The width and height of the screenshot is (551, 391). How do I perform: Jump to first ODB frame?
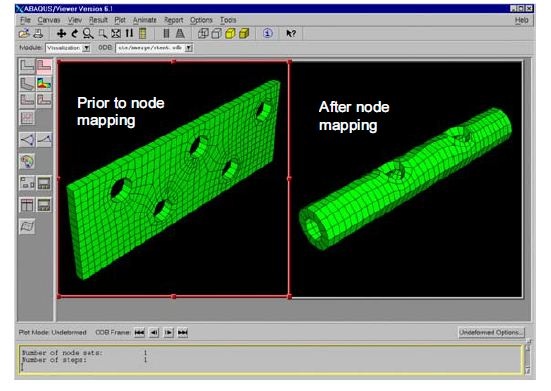pyautogui.click(x=140, y=333)
